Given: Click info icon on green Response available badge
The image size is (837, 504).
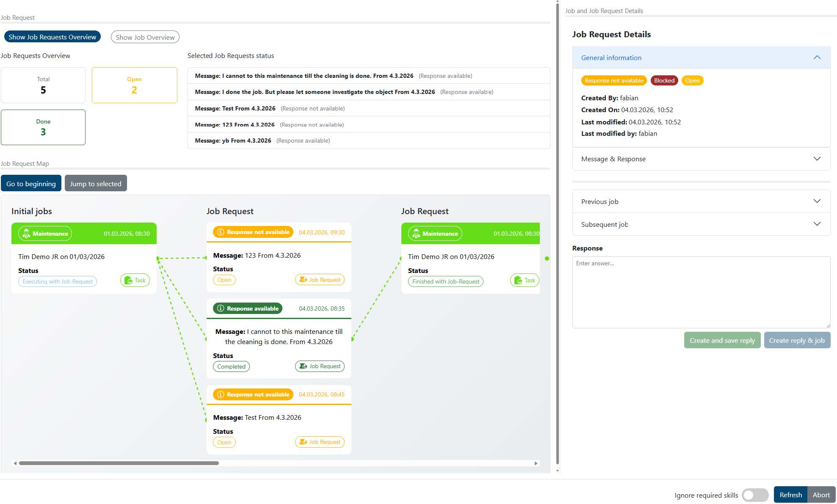Looking at the screenshot, I should (221, 308).
